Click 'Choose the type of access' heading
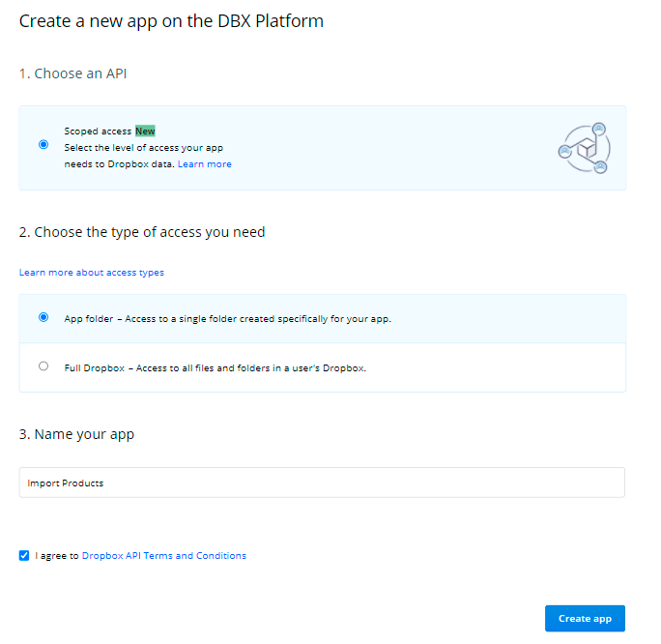 pyautogui.click(x=142, y=232)
